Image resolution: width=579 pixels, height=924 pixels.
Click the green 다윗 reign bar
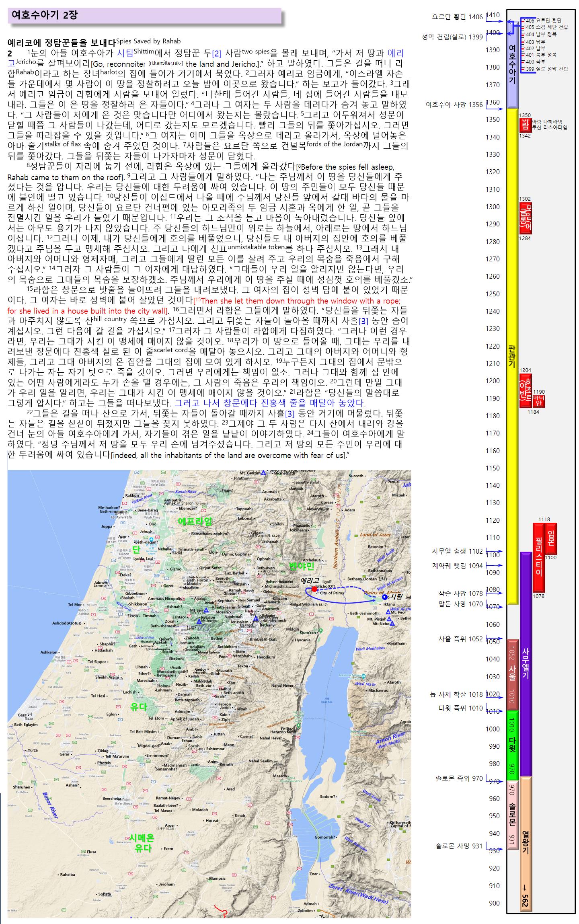click(x=512, y=745)
